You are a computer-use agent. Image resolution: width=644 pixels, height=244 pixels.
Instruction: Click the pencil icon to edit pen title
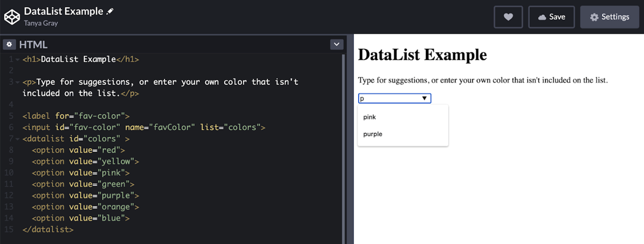click(110, 12)
